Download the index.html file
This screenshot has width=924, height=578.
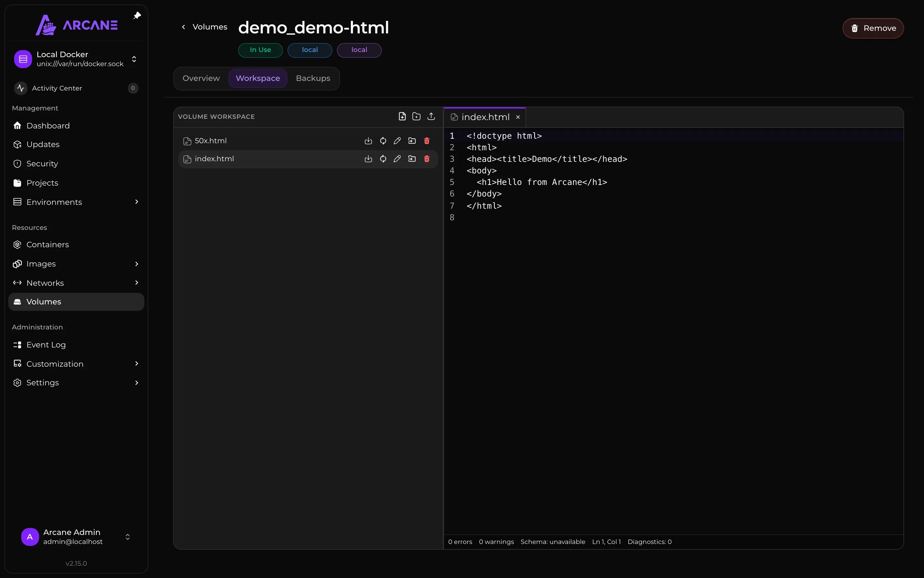[368, 159]
